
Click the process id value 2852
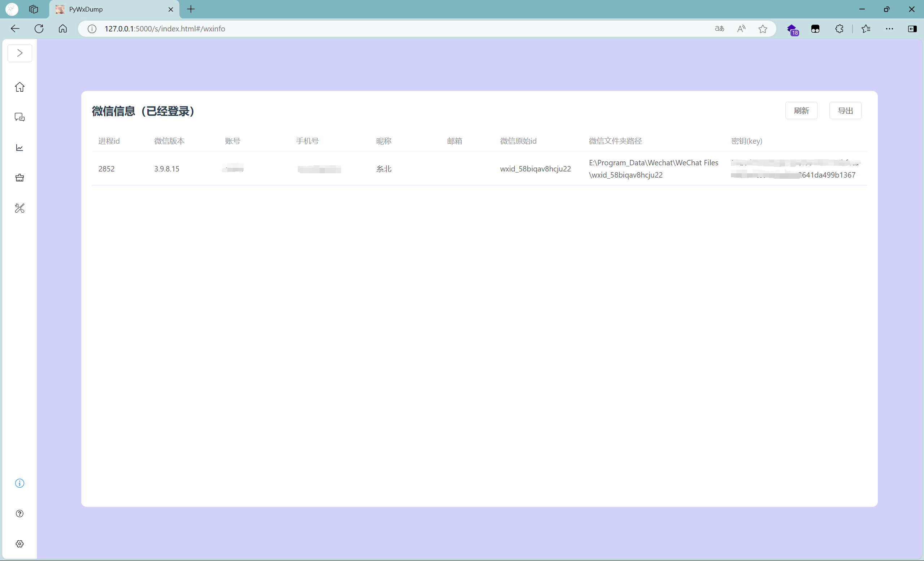(106, 169)
